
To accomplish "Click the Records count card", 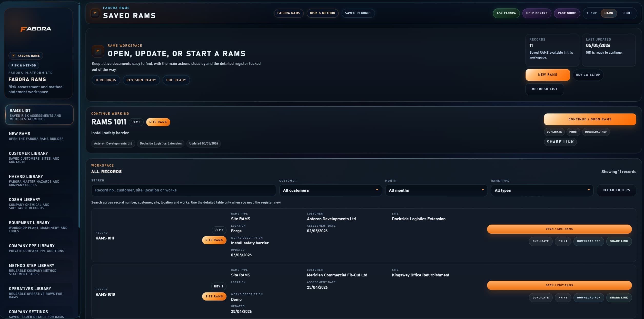I will (x=552, y=50).
